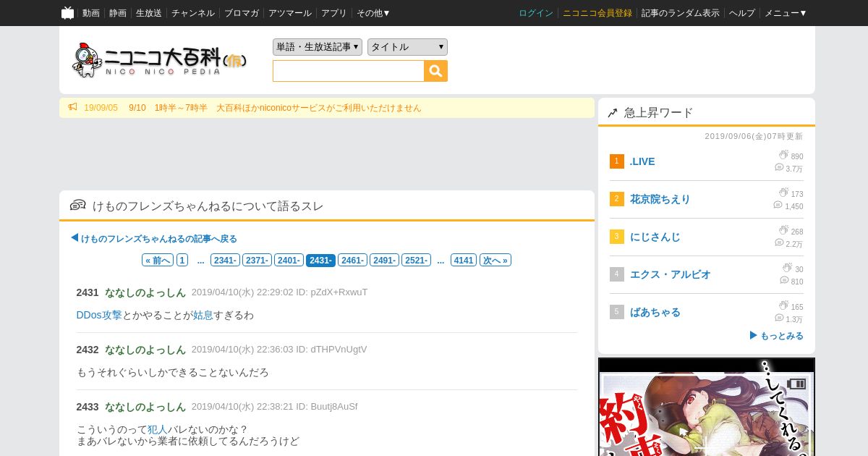
Task: Jump to page 2371- in pagination
Action: (x=257, y=260)
